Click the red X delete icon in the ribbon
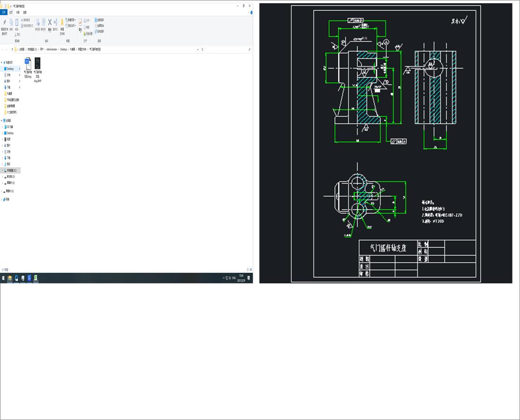The image size is (520, 420). coord(50,22)
